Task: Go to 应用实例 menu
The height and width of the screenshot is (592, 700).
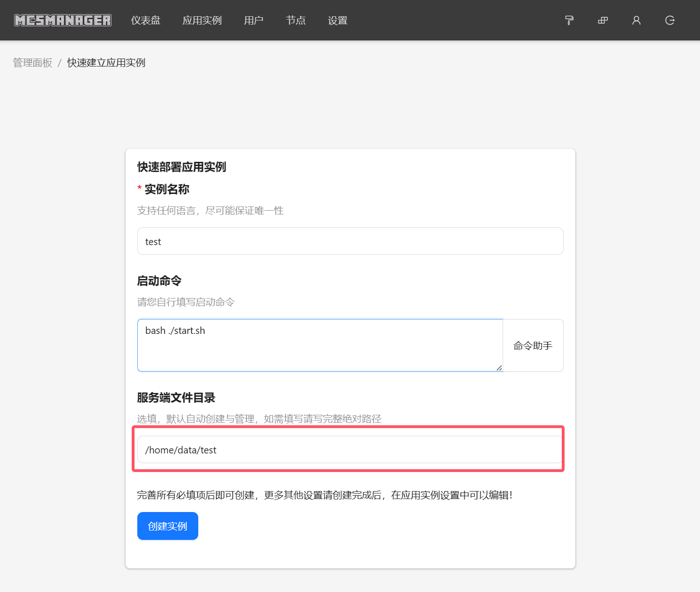Action: click(202, 20)
